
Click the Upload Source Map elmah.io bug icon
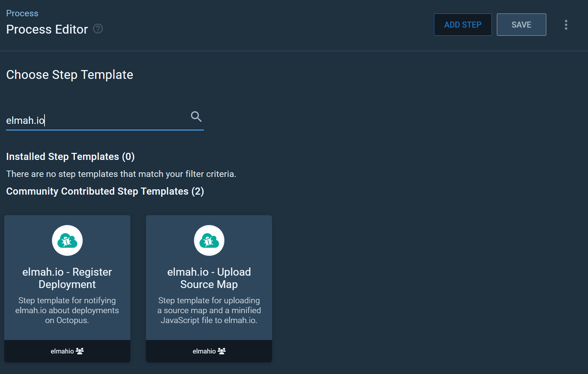point(209,240)
